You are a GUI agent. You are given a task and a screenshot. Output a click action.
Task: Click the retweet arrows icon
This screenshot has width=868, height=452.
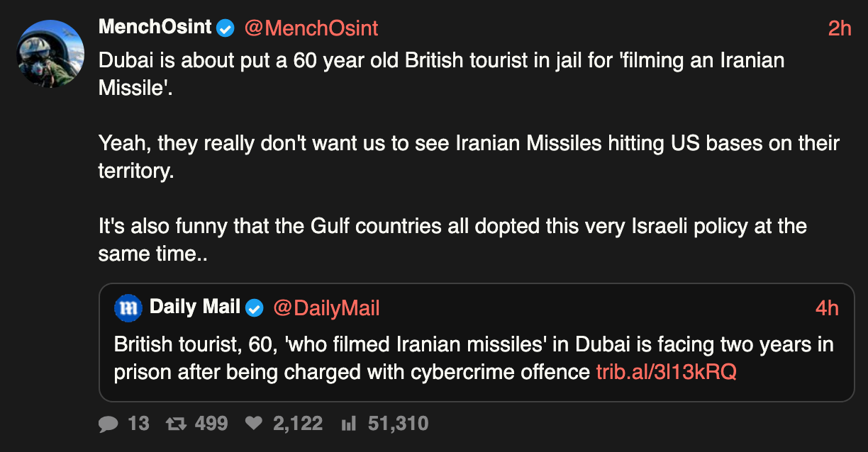(174, 424)
